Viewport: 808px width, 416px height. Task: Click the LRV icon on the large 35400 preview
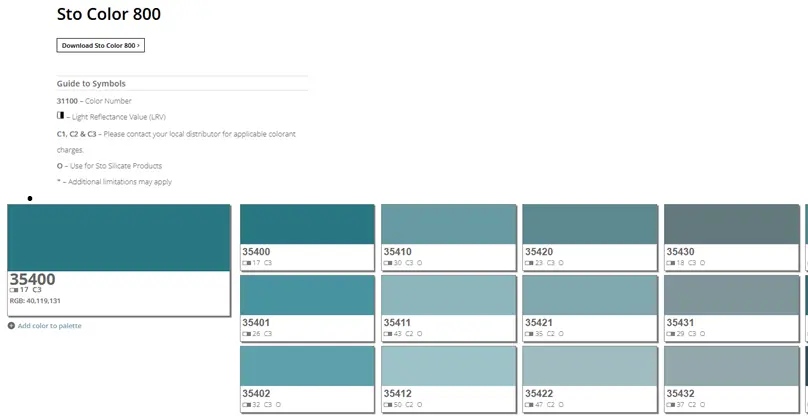(14, 290)
